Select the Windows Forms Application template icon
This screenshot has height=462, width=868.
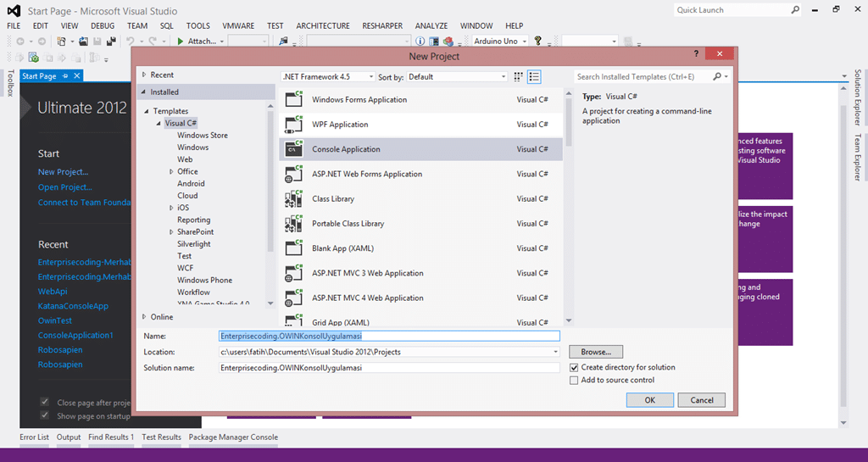pos(293,99)
